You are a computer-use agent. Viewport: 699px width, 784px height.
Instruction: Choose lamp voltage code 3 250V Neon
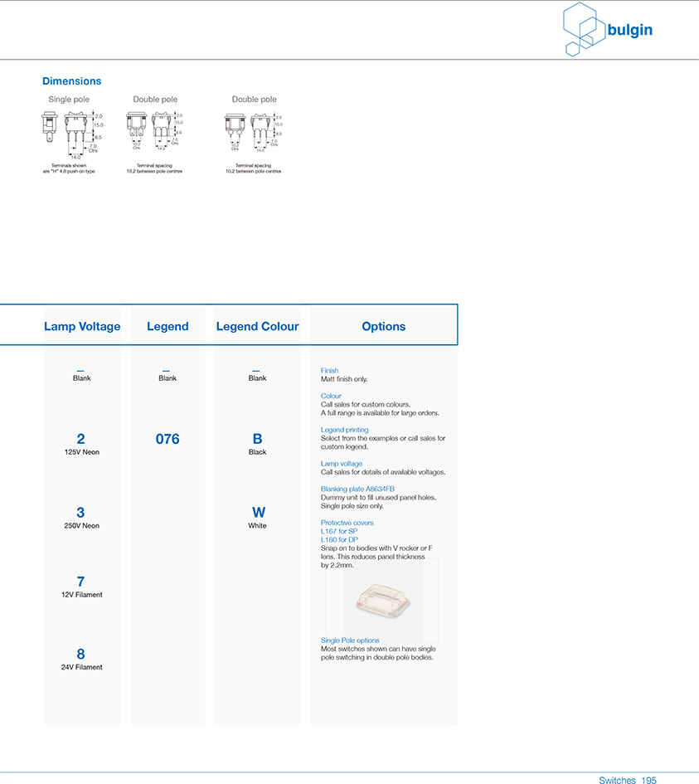point(81,518)
